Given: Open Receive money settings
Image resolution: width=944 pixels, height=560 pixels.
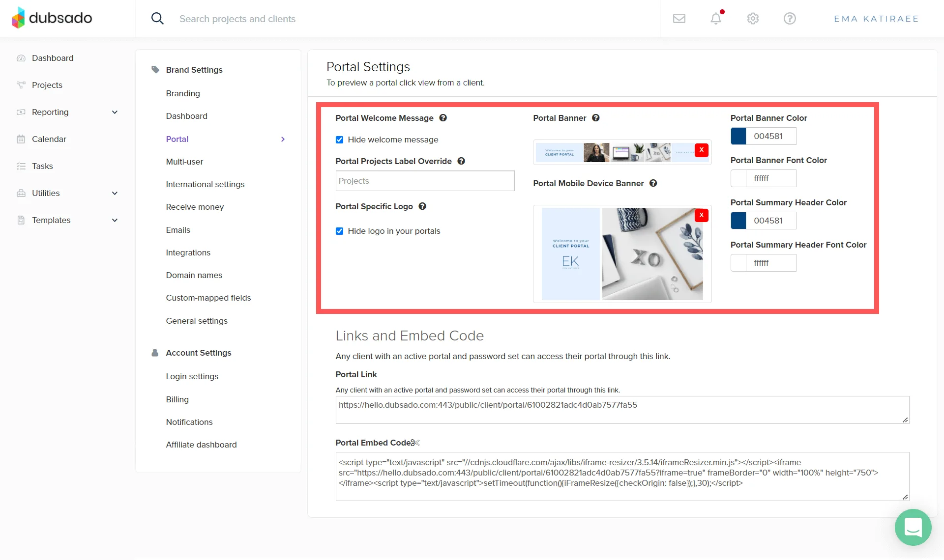Looking at the screenshot, I should pos(195,207).
